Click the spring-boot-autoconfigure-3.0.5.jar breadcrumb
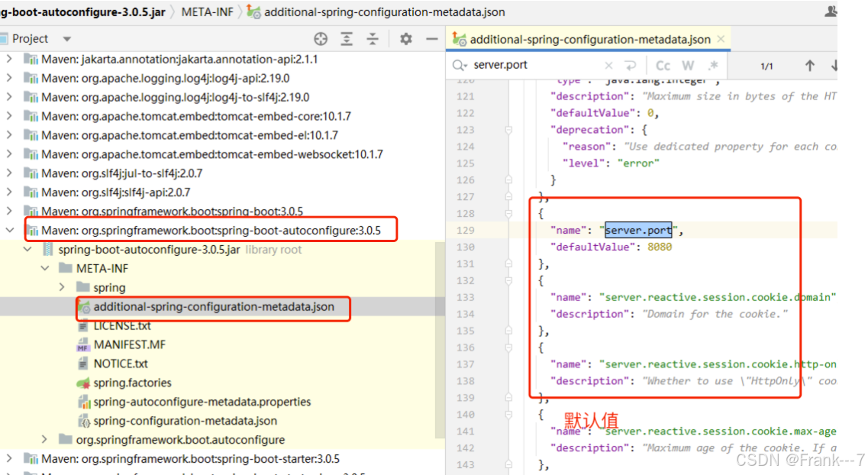Image resolution: width=868 pixels, height=475 pixels. coord(83,11)
